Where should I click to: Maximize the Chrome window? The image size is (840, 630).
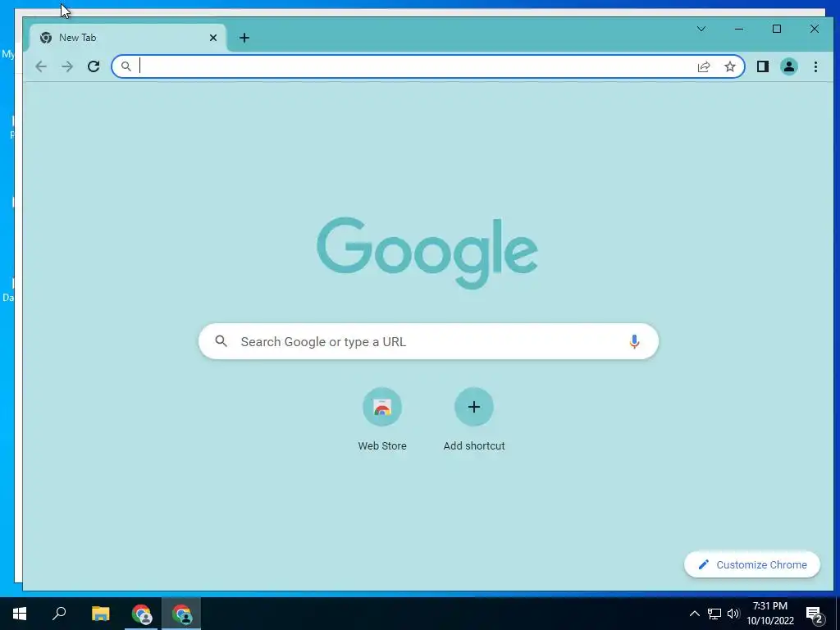point(777,29)
